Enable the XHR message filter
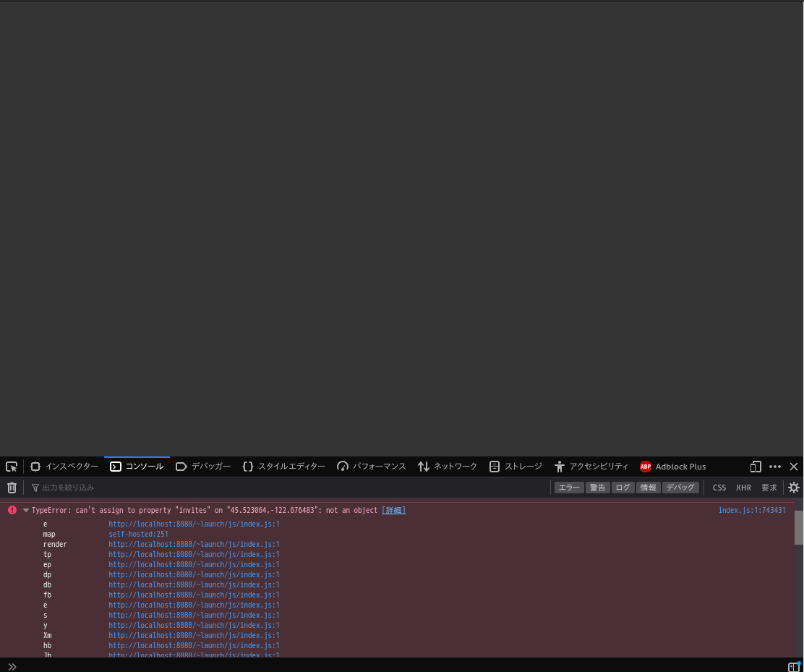Screen dimensions: 804x672 pos(743,487)
